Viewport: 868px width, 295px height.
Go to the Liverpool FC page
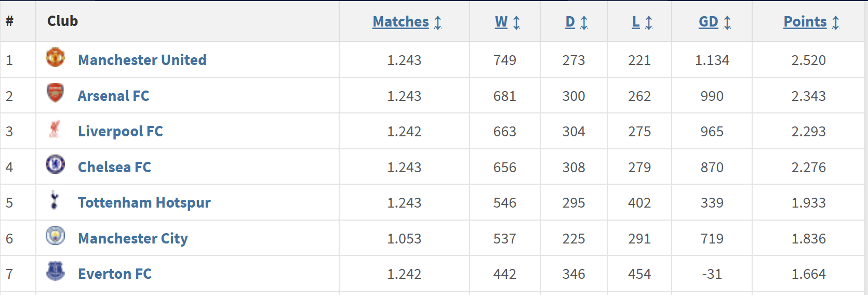click(120, 132)
